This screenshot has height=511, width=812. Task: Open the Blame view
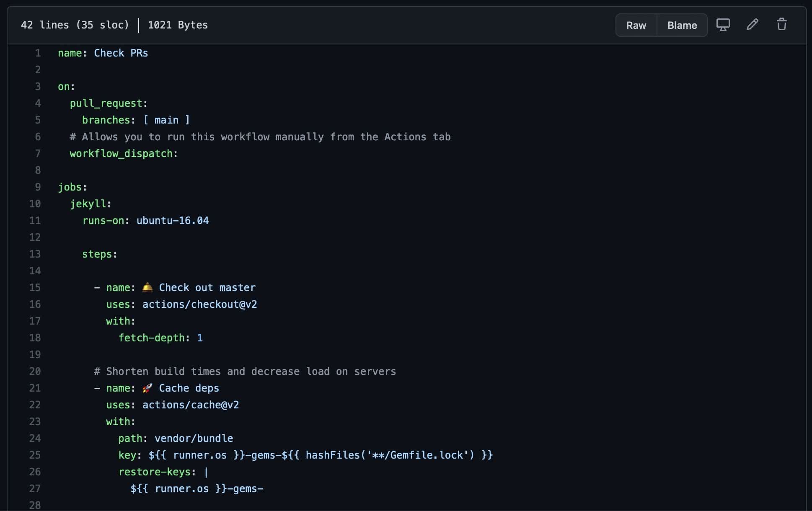[682, 25]
